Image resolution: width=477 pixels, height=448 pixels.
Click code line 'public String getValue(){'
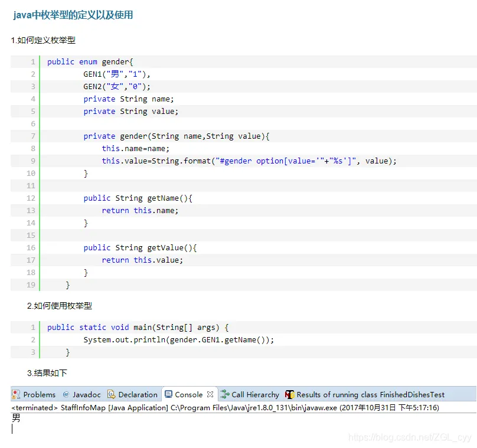tap(141, 248)
